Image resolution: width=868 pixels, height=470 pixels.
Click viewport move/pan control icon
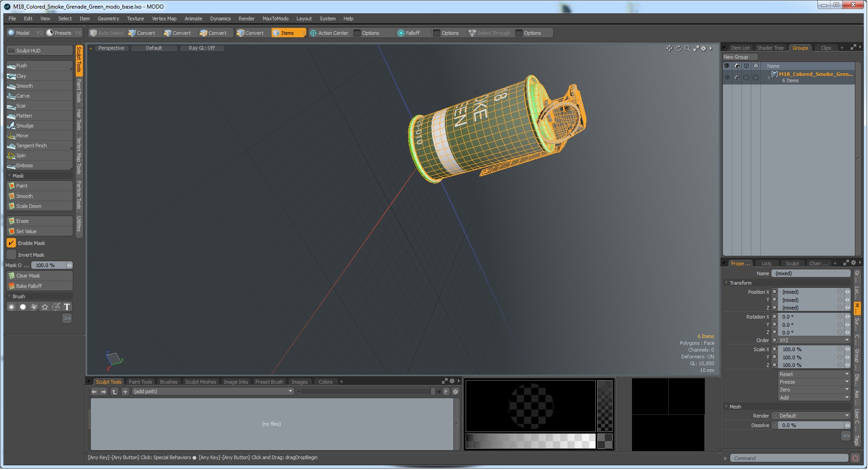(669, 48)
